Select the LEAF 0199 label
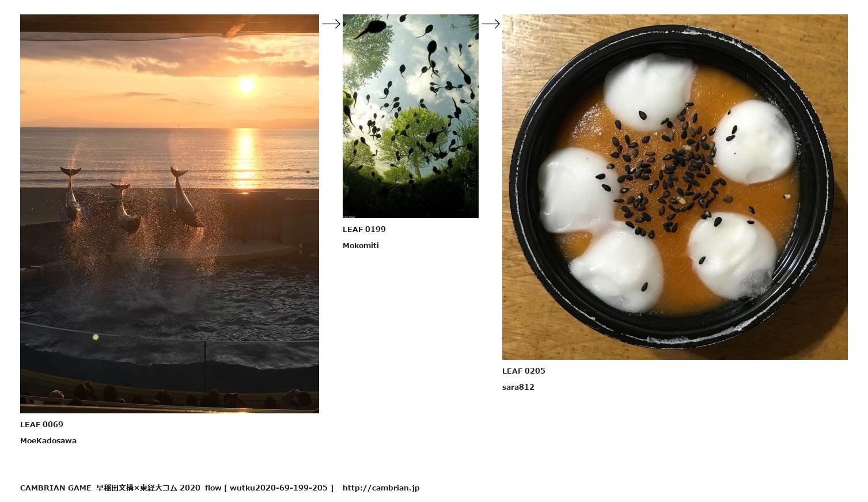The image size is (868, 502). point(364,229)
